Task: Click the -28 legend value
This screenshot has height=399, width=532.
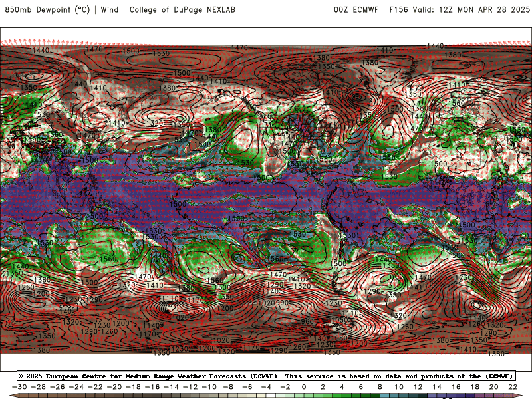Action: [38, 387]
